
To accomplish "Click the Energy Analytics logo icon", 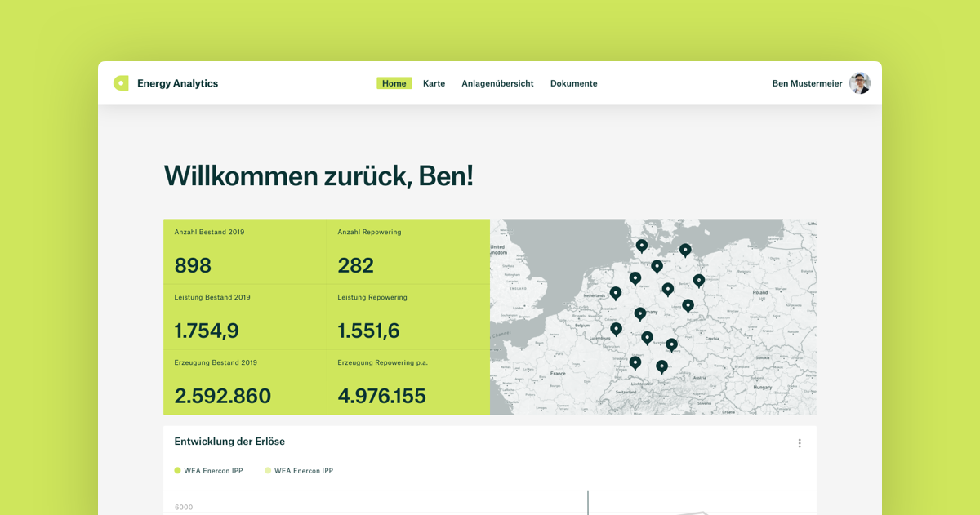I will (121, 82).
